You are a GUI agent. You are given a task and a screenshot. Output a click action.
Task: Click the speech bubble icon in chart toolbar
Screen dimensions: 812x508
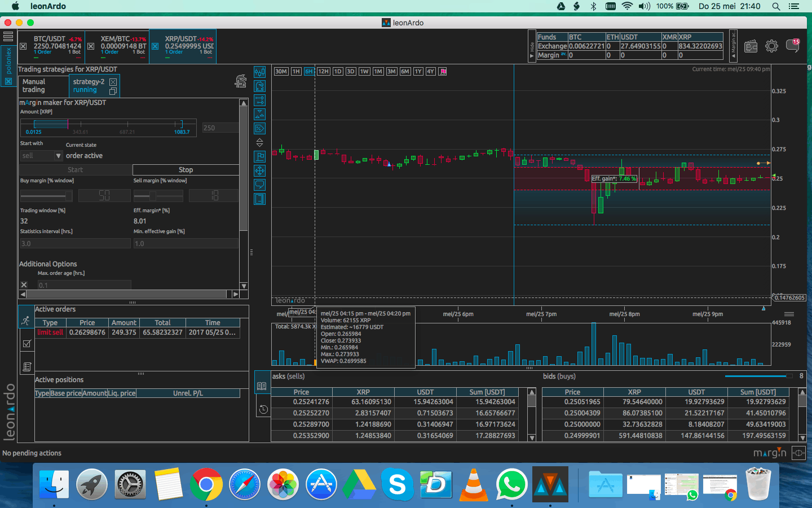pyautogui.click(x=259, y=185)
